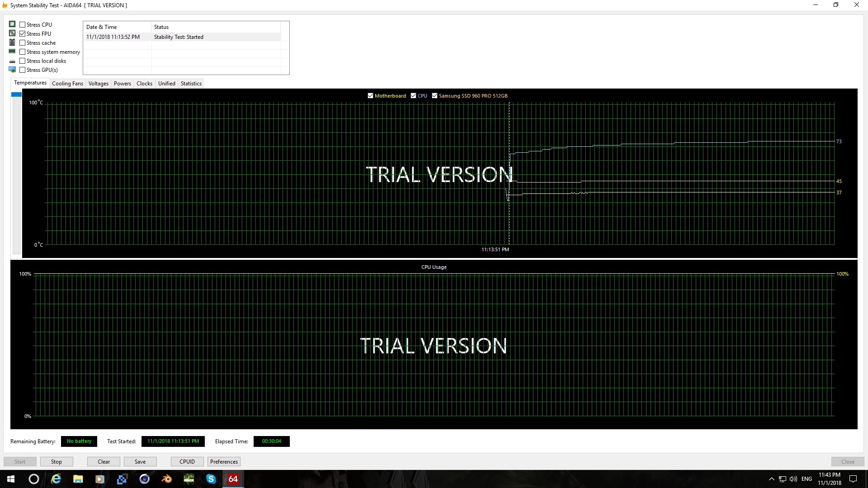Select the Cooling Fans tab

pyautogui.click(x=67, y=84)
